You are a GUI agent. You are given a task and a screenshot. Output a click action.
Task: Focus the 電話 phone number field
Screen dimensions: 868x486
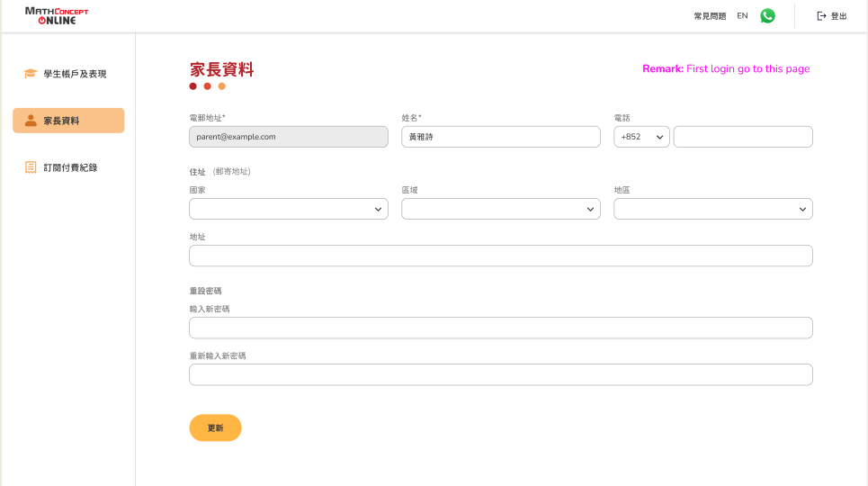(x=742, y=137)
